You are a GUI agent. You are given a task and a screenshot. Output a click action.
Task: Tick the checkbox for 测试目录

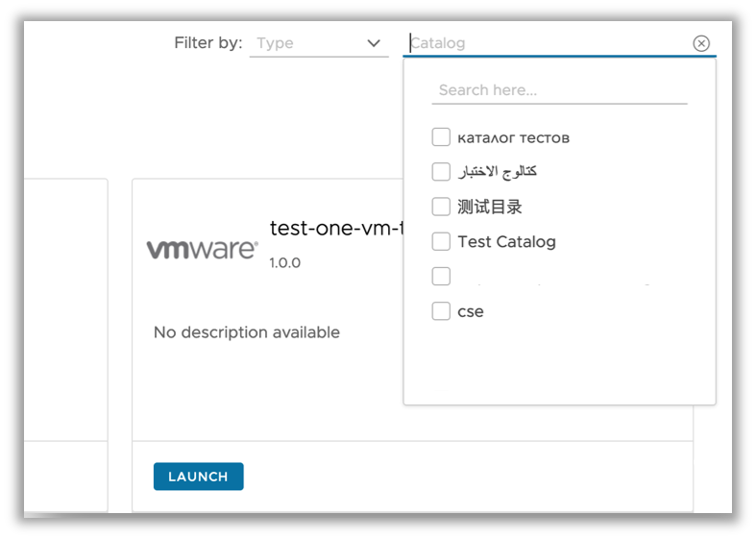tap(441, 207)
